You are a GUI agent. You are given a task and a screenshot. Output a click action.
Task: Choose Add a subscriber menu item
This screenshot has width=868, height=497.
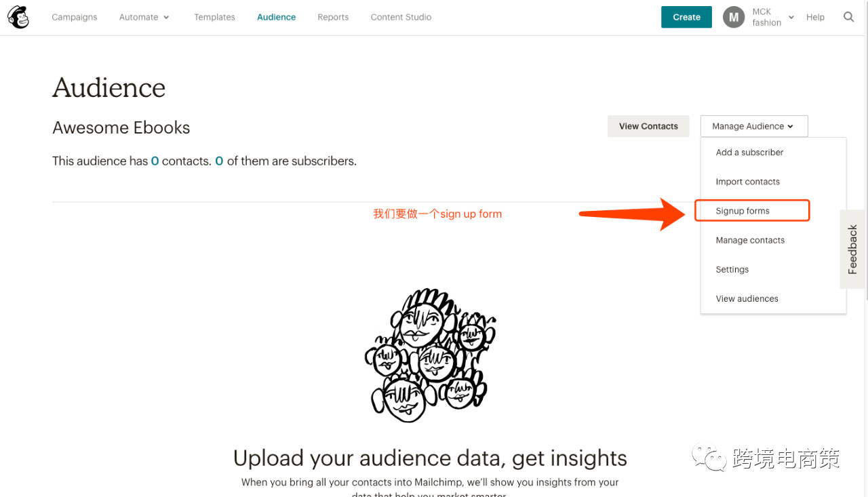(749, 153)
